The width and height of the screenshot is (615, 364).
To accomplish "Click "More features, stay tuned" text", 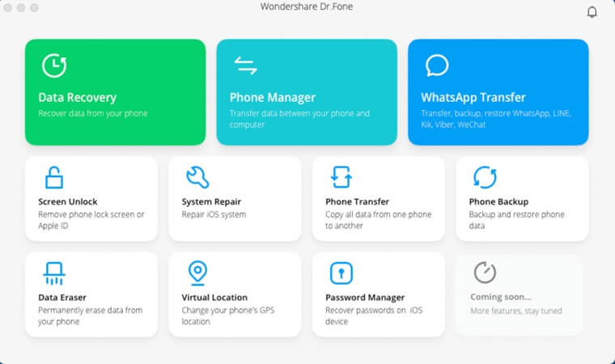I will coord(516,311).
